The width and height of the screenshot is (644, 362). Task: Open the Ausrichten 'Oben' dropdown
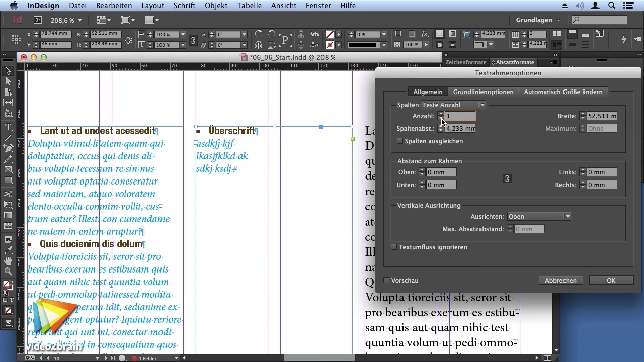pyautogui.click(x=538, y=217)
